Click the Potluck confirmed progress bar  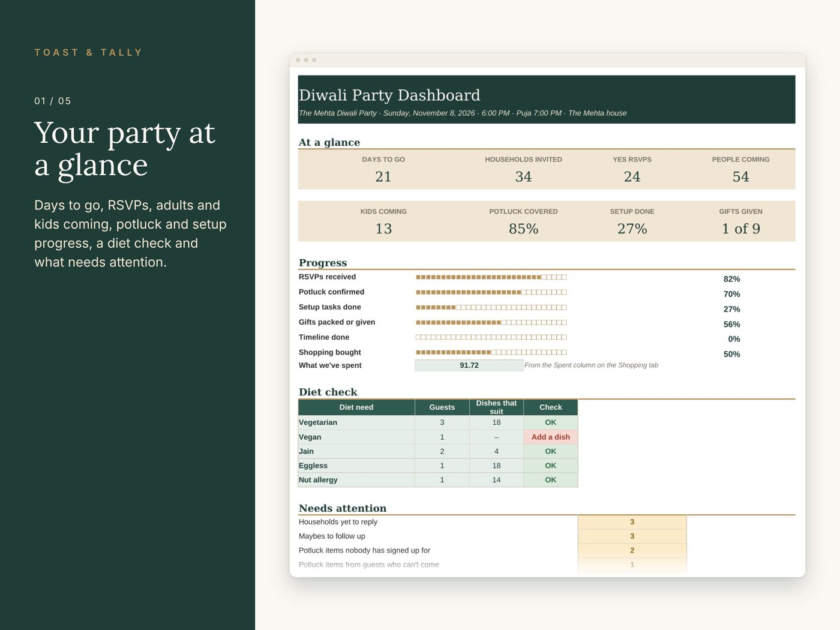pos(491,292)
